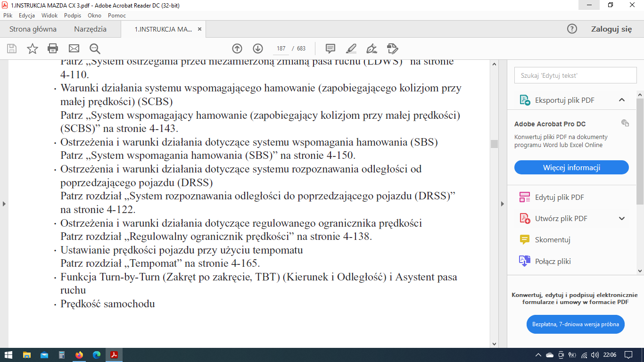Add a sticky note comment
The height and width of the screenshot is (362, 644).
pos(330,49)
